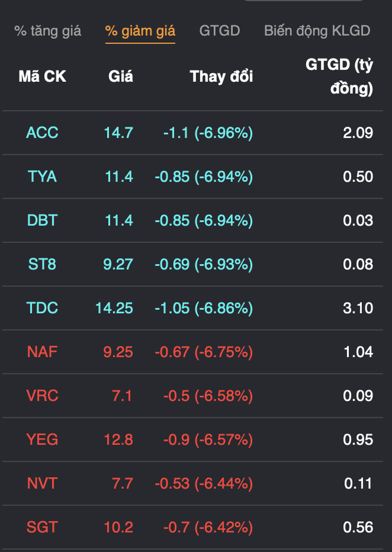Select ACC change value -1.1 (-6.96%)
The height and width of the screenshot is (552, 392).
[x=208, y=133]
